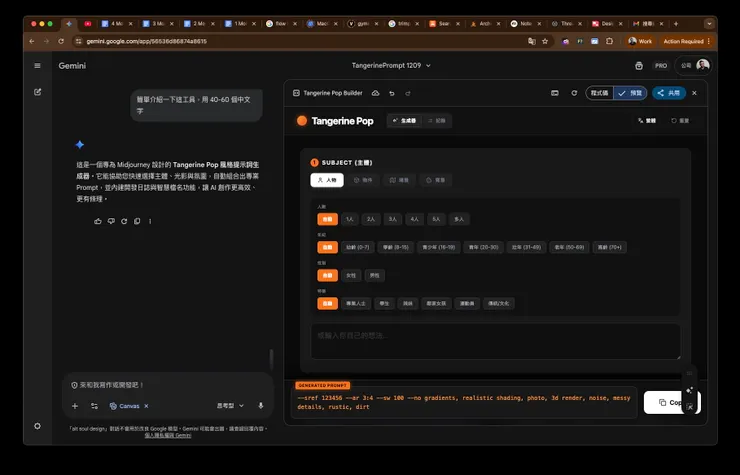740x475 pixels.
Task: Select the 男性 gender option
Action: pyautogui.click(x=374, y=275)
